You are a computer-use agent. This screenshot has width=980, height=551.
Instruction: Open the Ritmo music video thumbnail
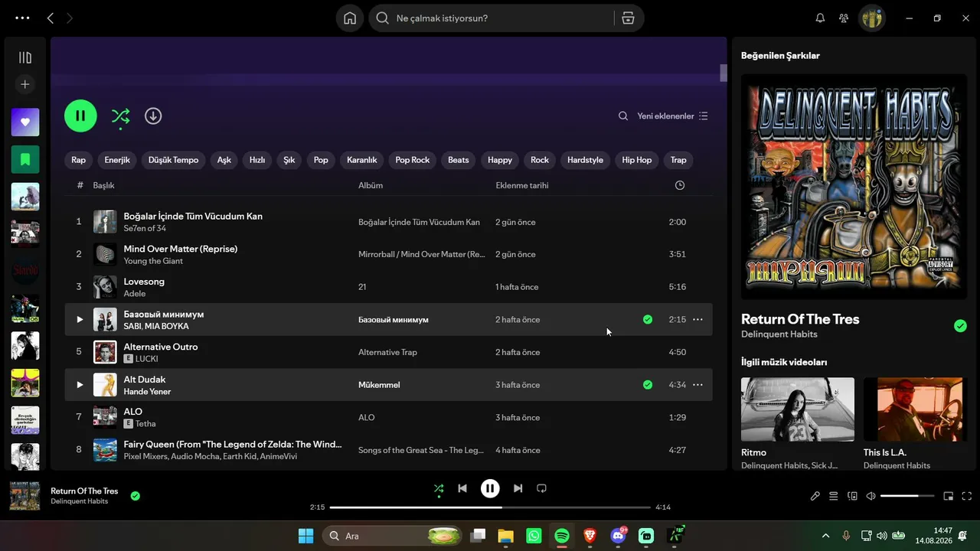(798, 409)
